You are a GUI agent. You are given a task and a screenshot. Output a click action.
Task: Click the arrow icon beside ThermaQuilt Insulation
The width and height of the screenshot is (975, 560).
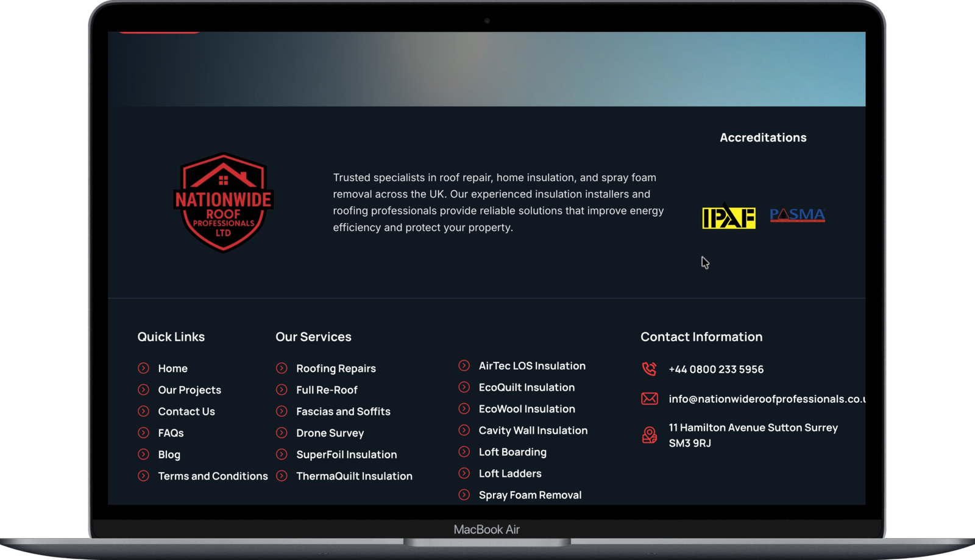282,476
